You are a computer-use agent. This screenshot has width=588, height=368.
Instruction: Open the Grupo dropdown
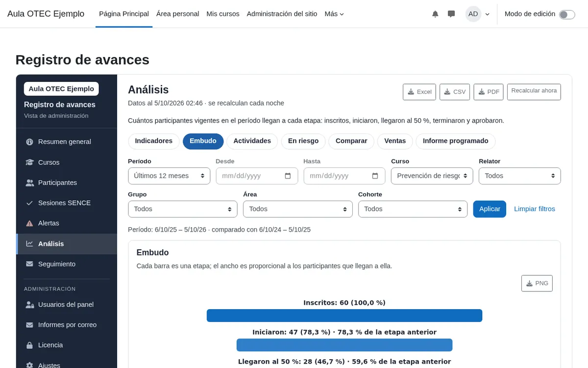[183, 209]
